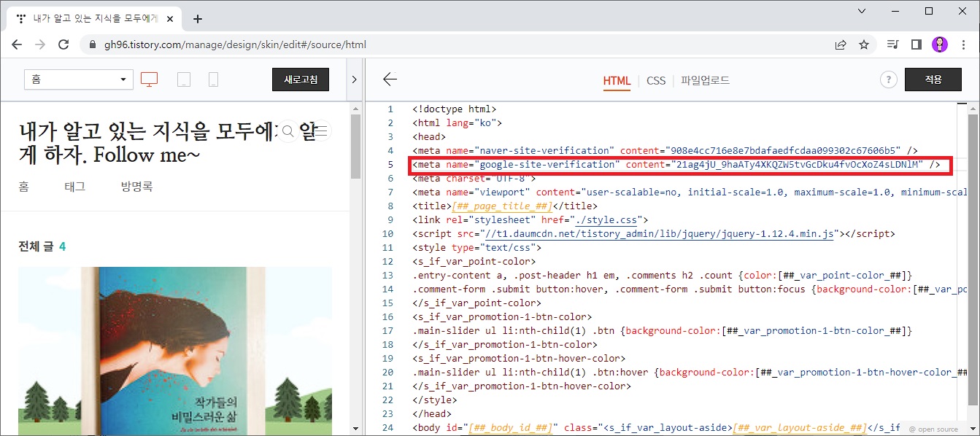The height and width of the screenshot is (436, 980).
Task: Click the html lang="ko" line
Action: [x=457, y=122]
